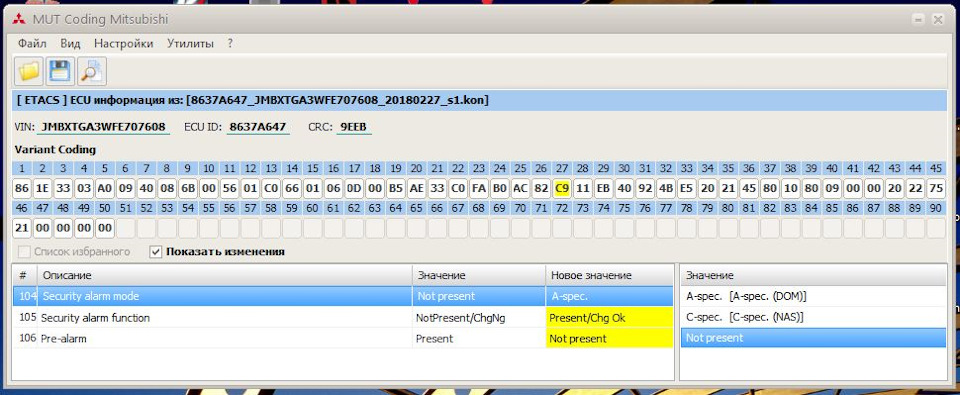Sort by the Новое значение column header

609,276
